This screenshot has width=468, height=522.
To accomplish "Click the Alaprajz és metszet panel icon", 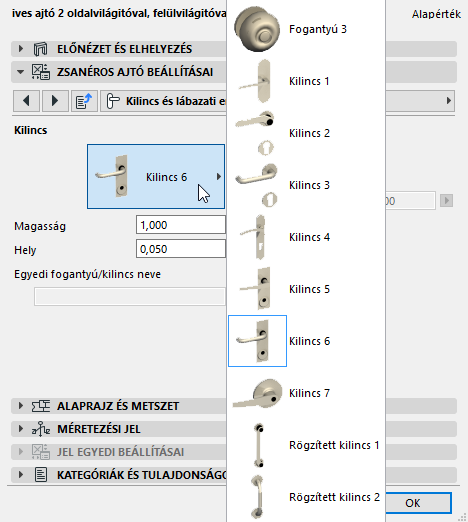I will pos(41,406).
